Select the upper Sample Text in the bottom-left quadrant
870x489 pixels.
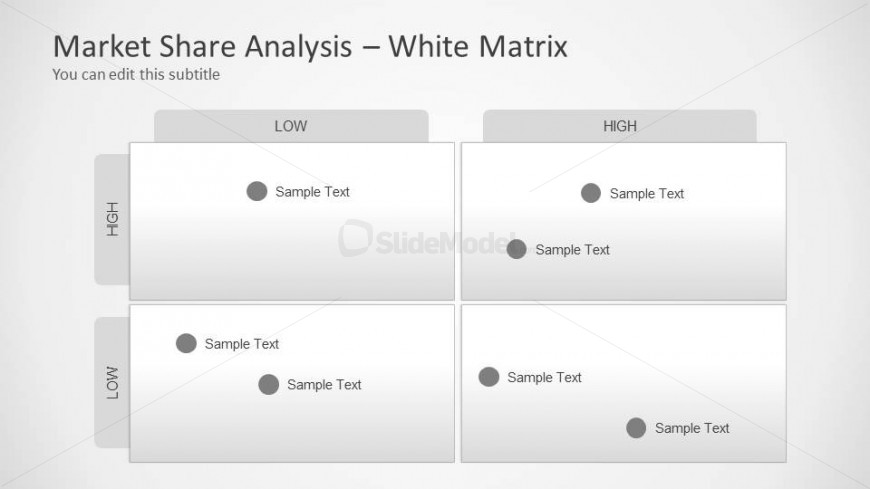tap(242, 344)
